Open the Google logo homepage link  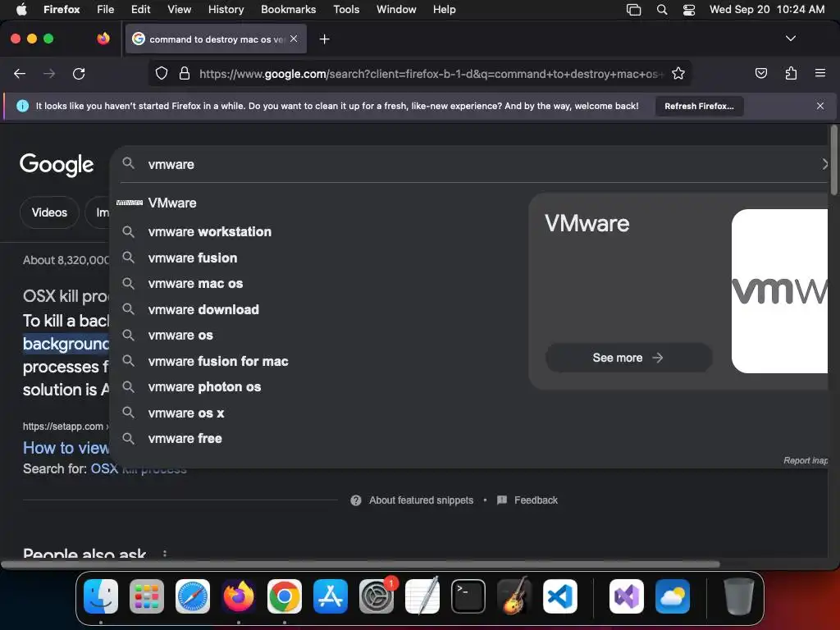(x=57, y=165)
